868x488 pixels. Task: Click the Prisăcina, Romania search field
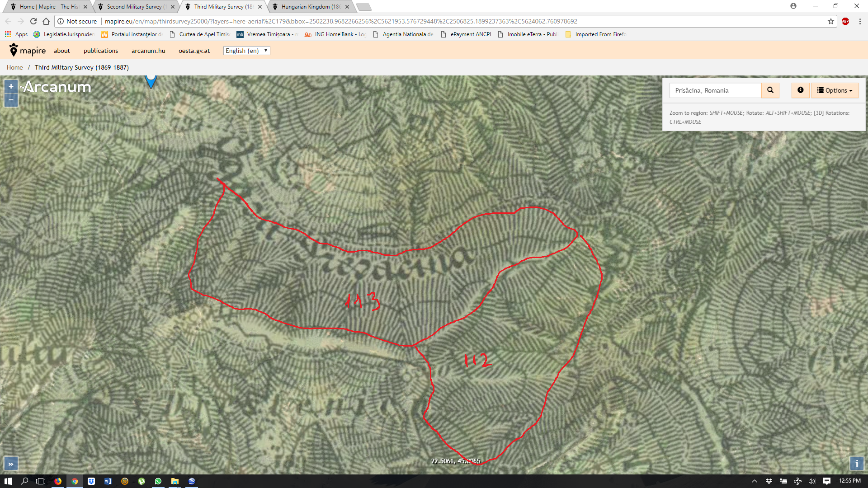pos(715,90)
